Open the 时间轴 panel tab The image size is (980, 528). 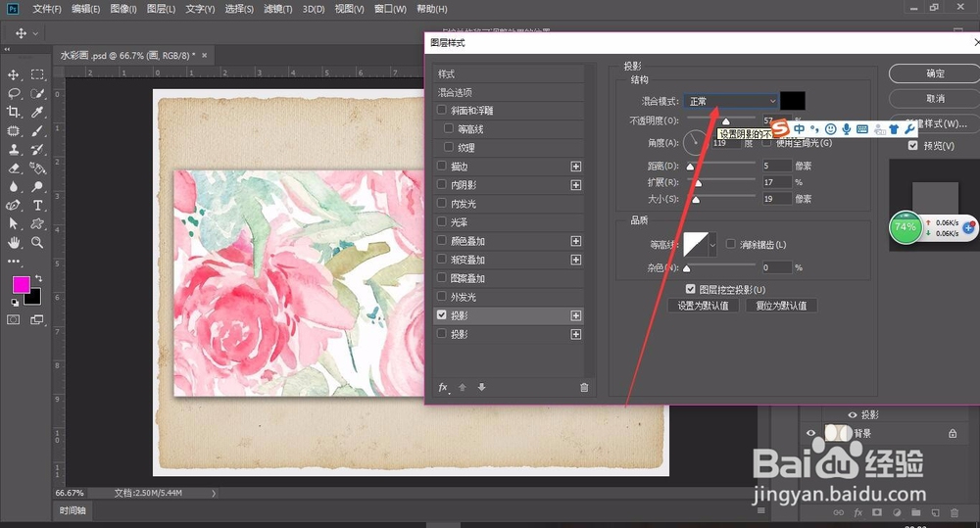click(73, 510)
